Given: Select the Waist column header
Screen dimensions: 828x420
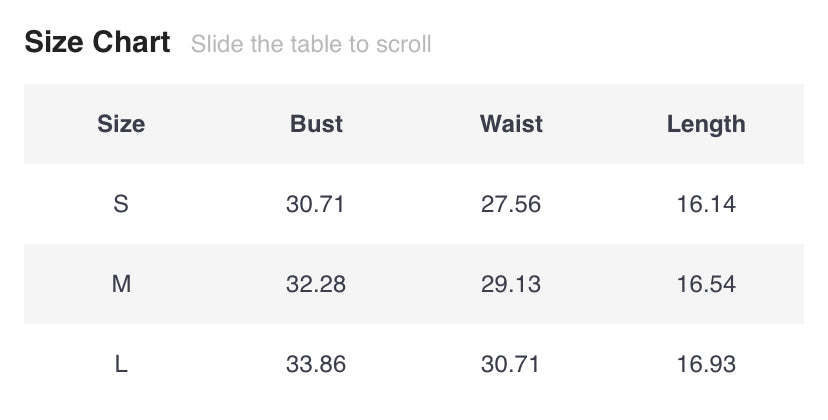Looking at the screenshot, I should coord(511,124).
